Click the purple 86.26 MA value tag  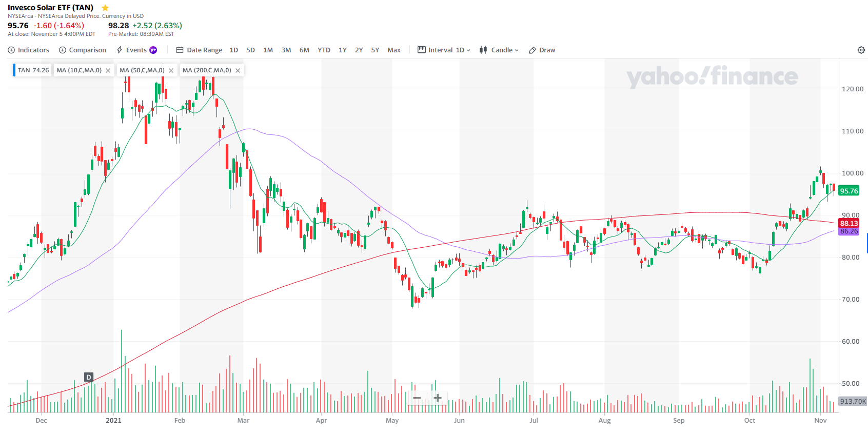pos(849,231)
